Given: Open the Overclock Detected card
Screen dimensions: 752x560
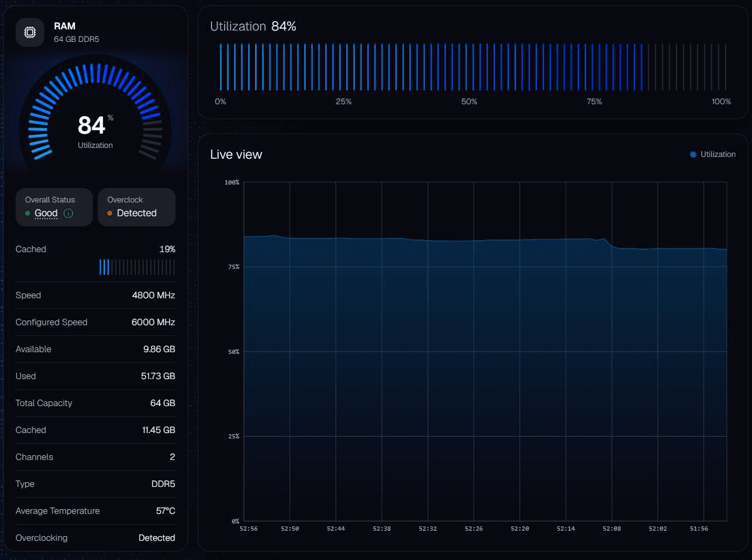Looking at the screenshot, I should [137, 207].
